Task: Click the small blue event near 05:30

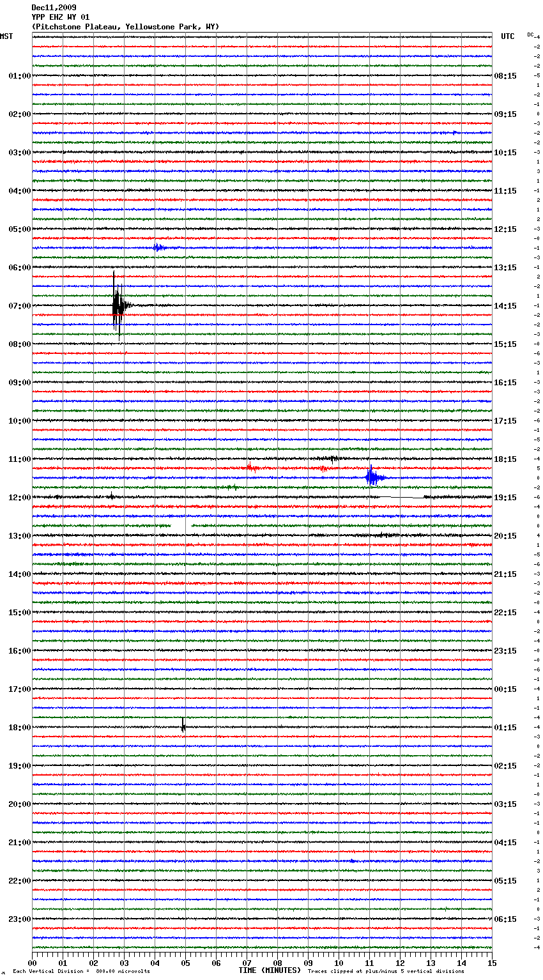Action: 159,248
